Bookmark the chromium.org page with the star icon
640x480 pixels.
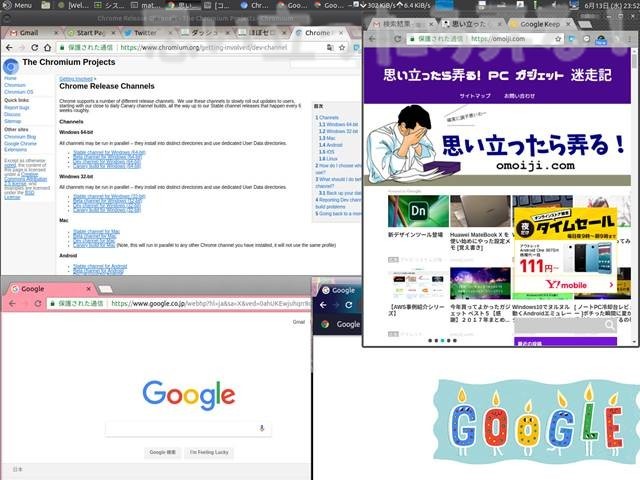click(342, 48)
